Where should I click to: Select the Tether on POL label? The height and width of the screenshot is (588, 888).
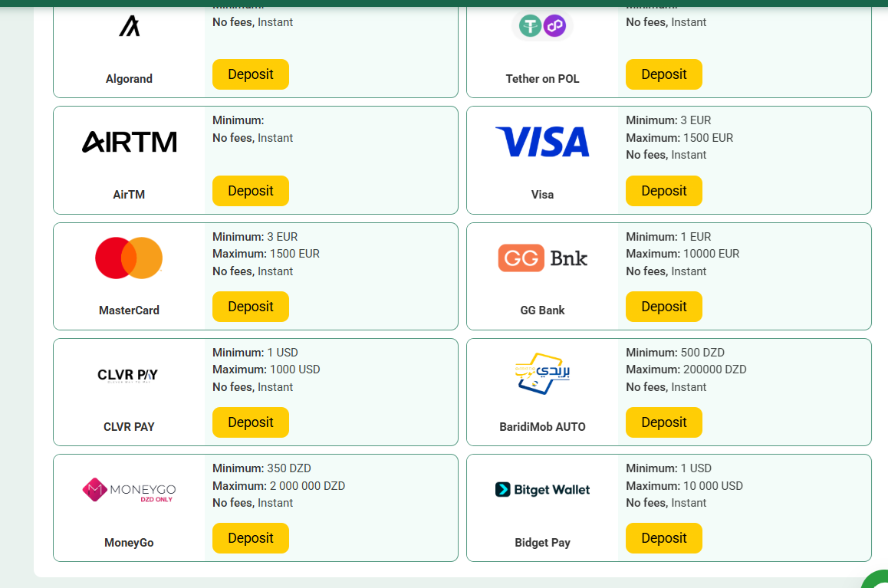click(x=543, y=79)
